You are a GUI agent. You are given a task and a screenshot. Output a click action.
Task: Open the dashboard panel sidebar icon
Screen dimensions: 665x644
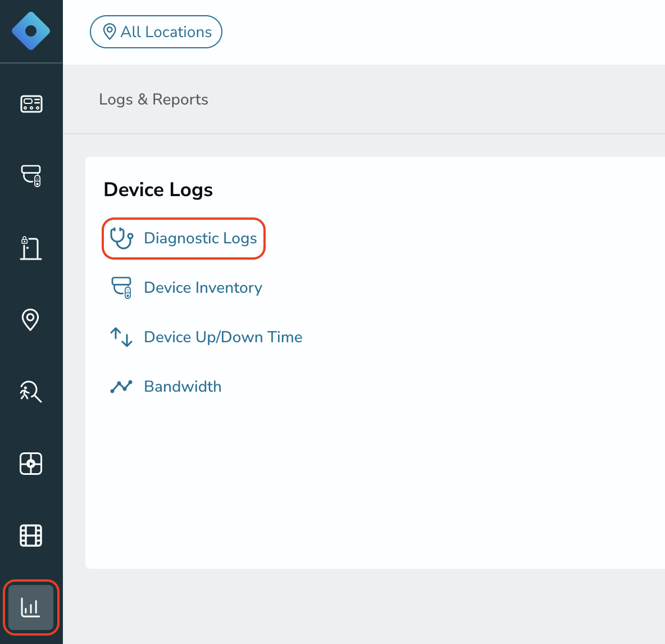pos(31,104)
